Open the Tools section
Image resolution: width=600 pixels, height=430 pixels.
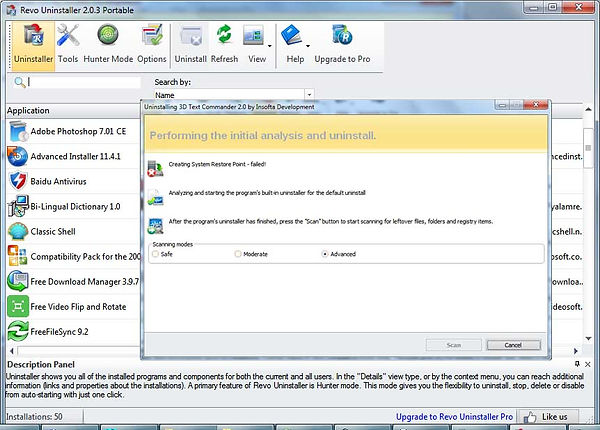[x=68, y=46]
